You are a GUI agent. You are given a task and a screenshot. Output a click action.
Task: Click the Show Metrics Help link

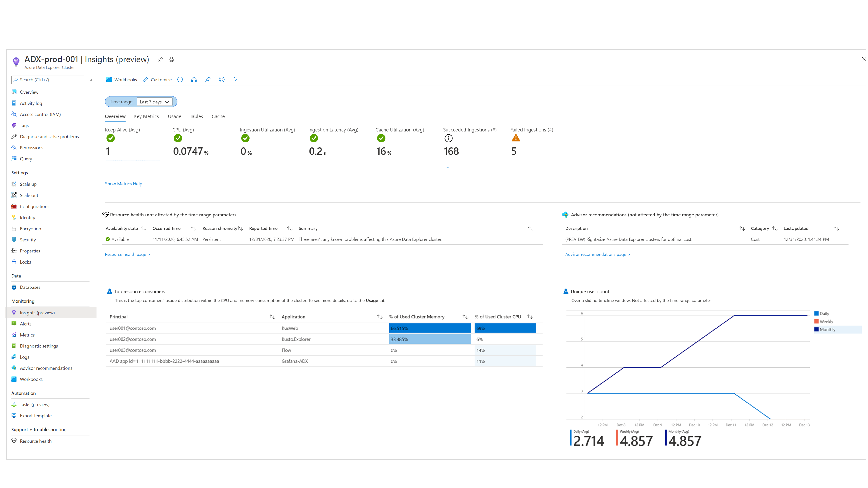(x=123, y=183)
